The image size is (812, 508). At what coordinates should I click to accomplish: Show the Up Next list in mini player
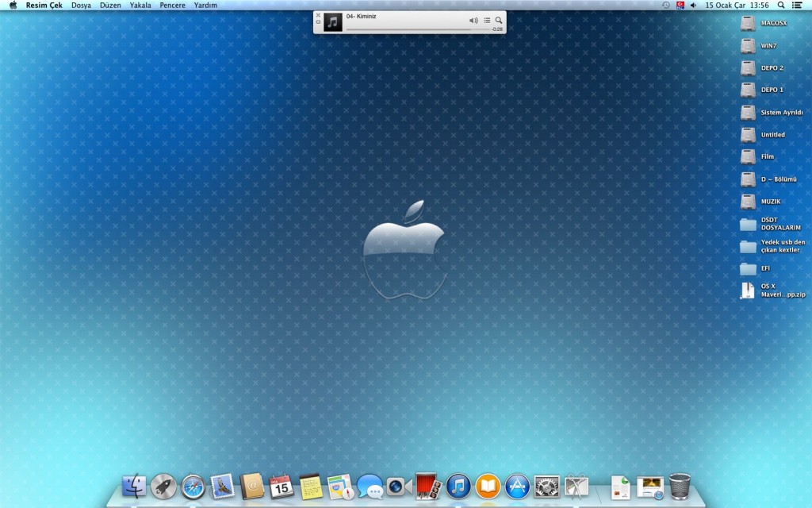click(x=487, y=20)
